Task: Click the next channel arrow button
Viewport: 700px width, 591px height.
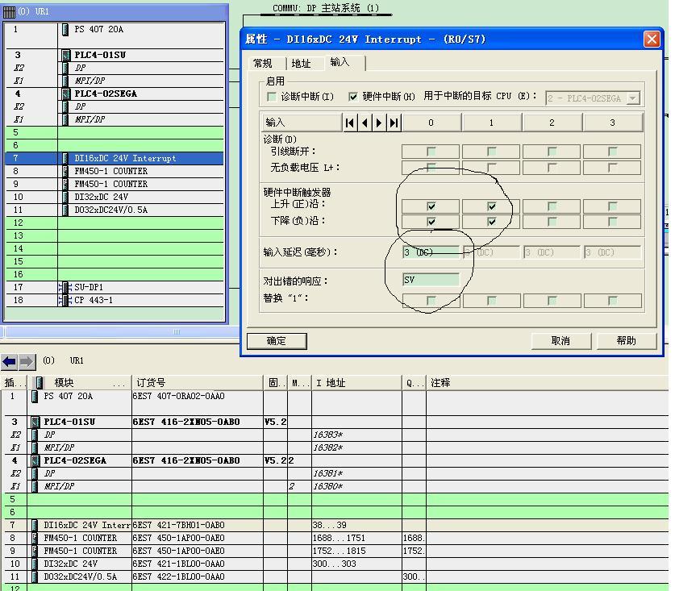Action: tap(379, 123)
